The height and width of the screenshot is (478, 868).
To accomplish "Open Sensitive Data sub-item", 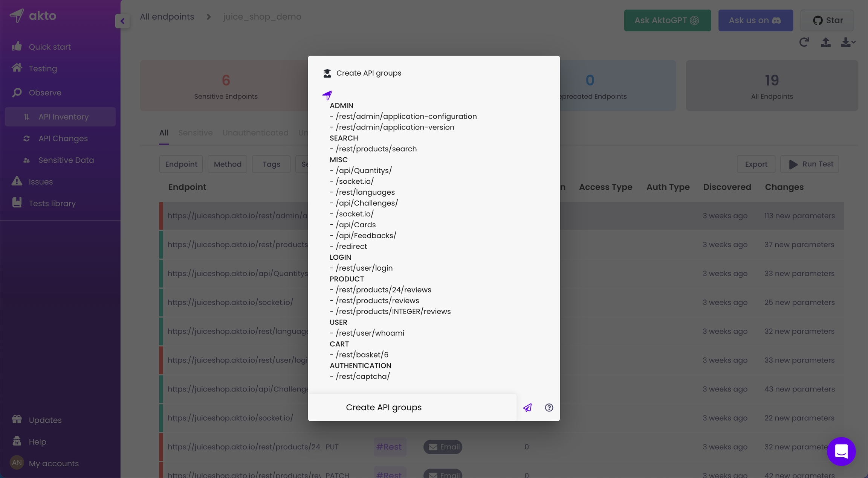I will point(66,160).
